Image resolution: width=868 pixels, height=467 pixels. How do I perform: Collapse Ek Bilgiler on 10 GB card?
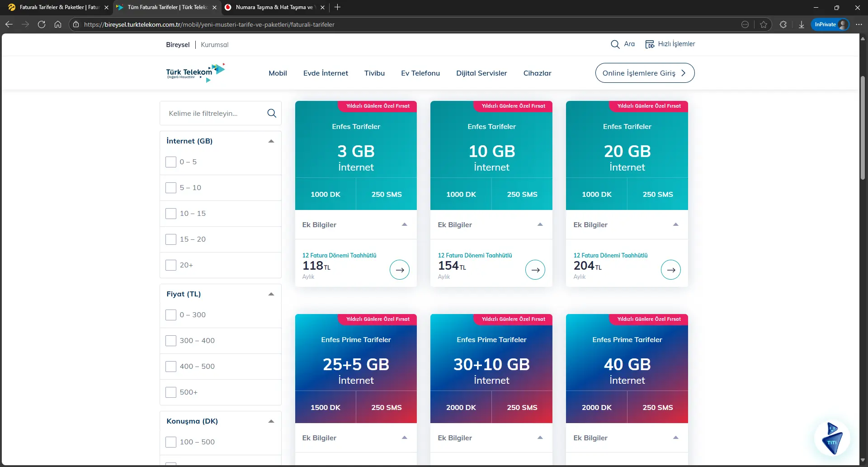click(x=540, y=224)
